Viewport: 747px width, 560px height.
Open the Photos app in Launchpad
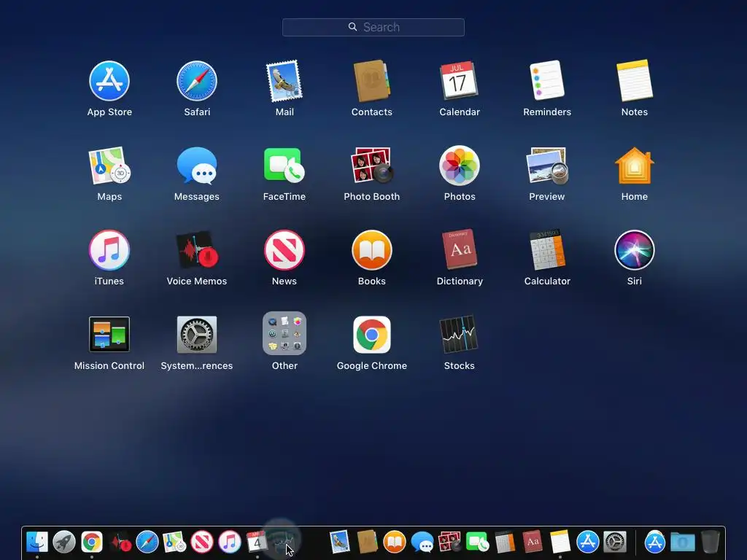pos(460,166)
